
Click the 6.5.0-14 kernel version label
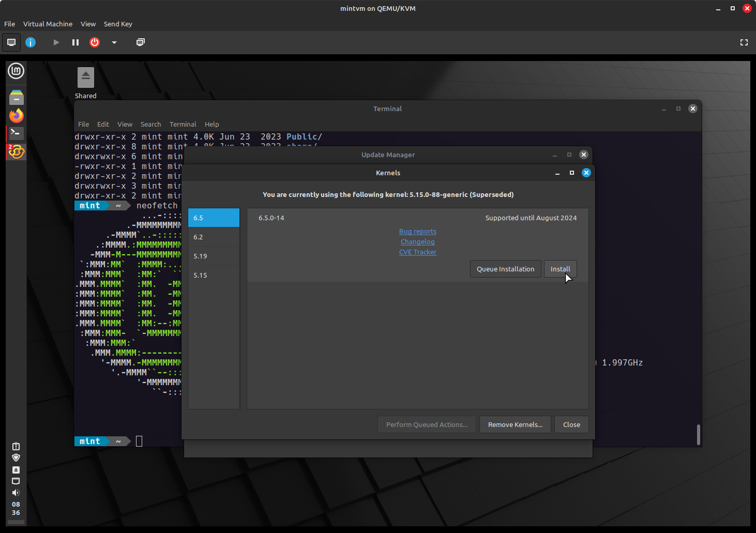point(271,218)
